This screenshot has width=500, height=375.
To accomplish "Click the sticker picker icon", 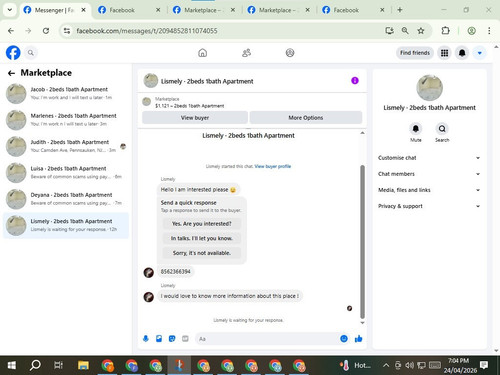I will pyautogui.click(x=172, y=339).
